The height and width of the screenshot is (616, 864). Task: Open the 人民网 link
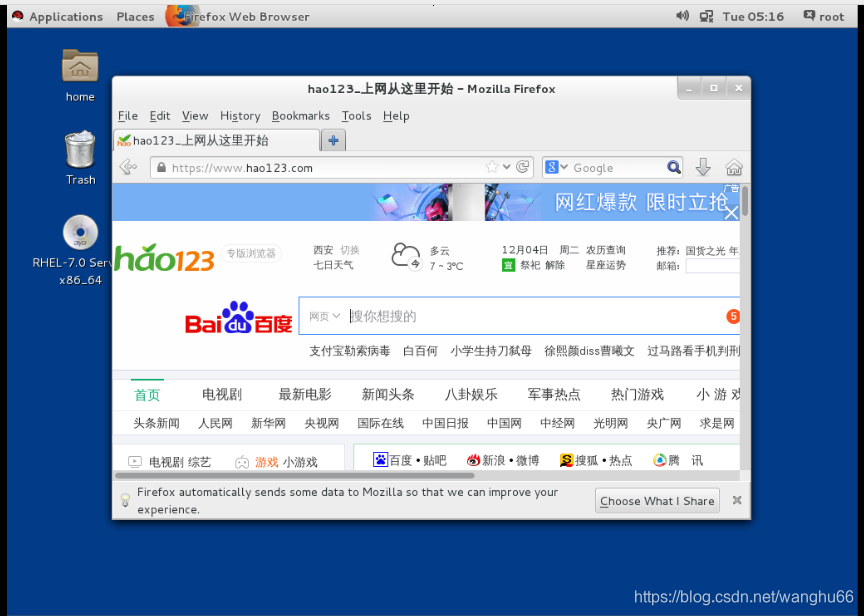(215, 423)
